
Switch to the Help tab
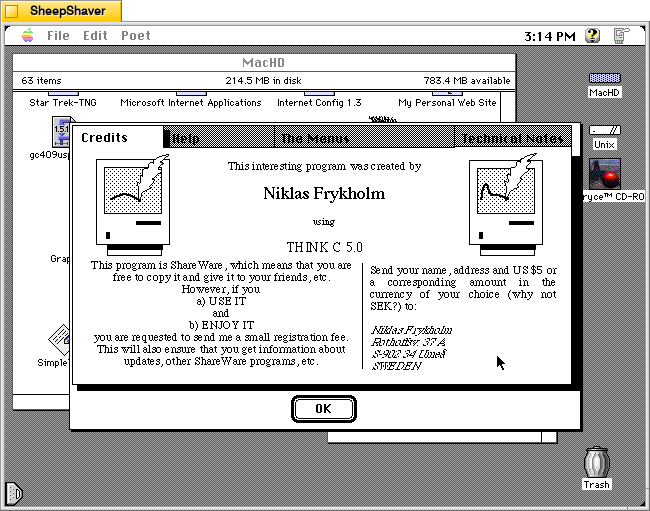219,137
